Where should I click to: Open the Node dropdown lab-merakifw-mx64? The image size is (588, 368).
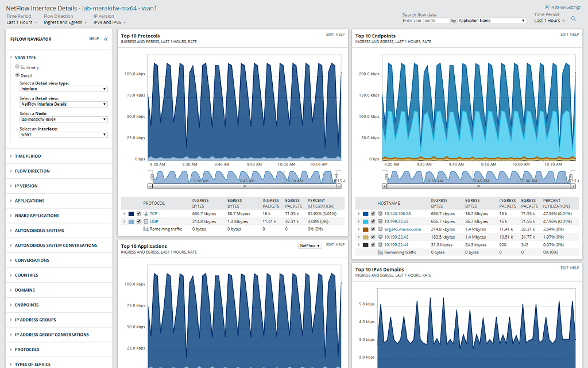tap(63, 120)
